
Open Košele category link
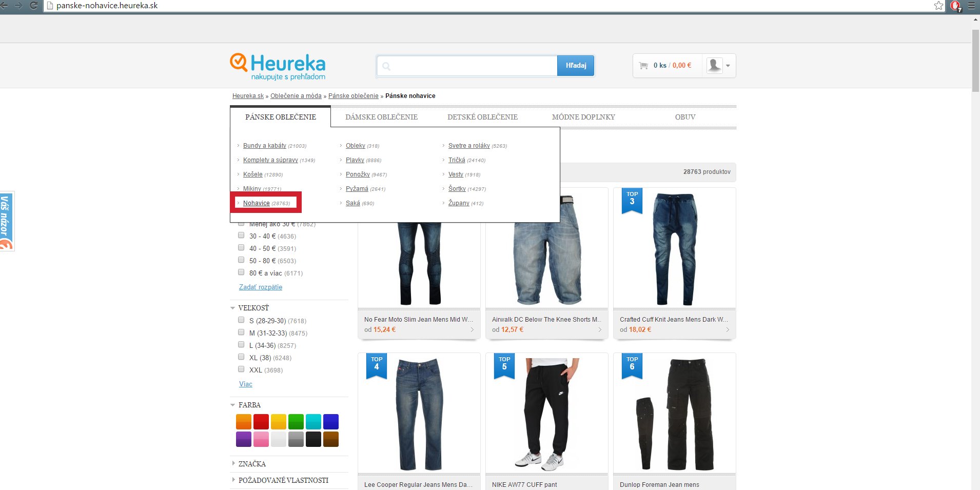(253, 174)
